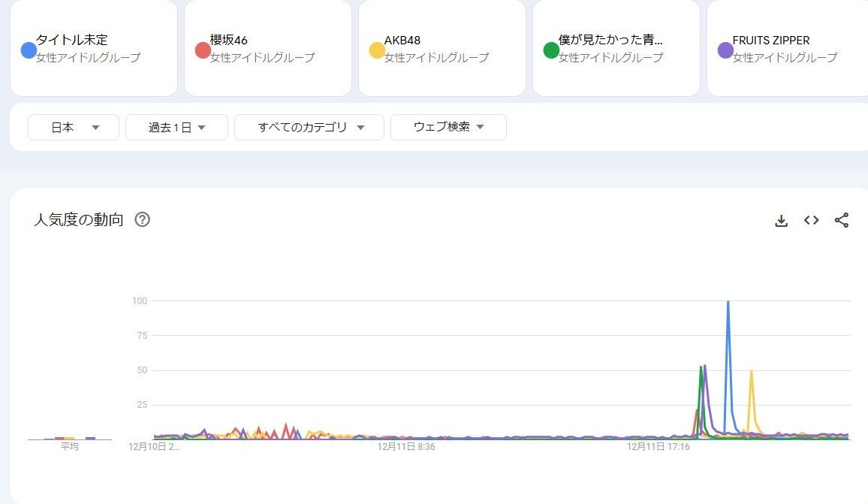Screen dimensions: 868x504
Task: Click the yellow AKB48 peak on chart
Action: [x=751, y=372]
